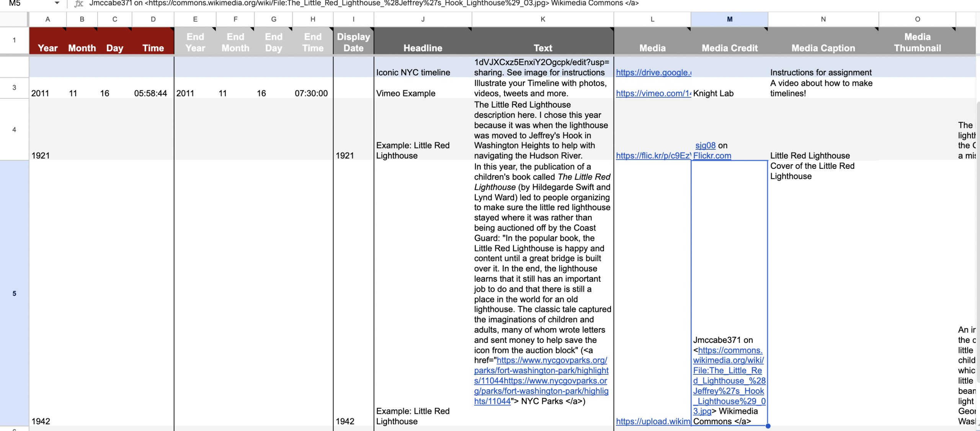Select column N header
The image size is (980, 431).
[823, 19]
